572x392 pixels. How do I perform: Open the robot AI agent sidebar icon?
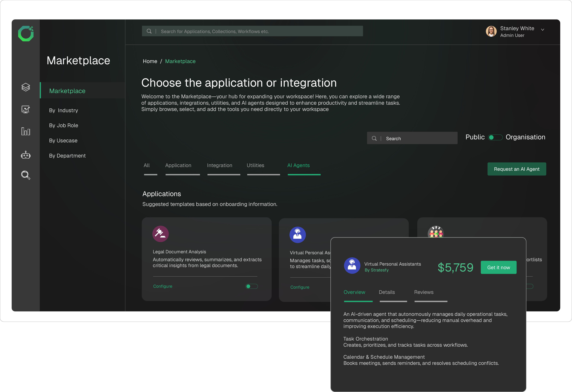pos(26,155)
